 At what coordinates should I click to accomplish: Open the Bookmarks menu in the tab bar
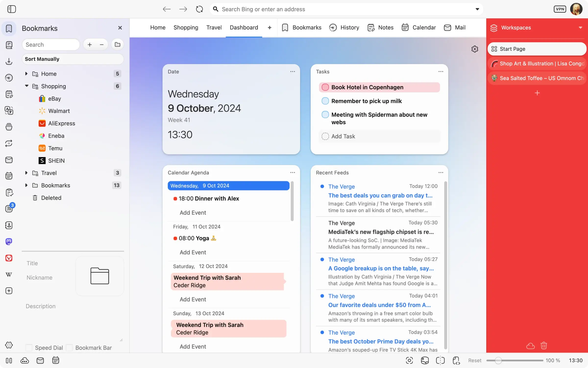301,27
